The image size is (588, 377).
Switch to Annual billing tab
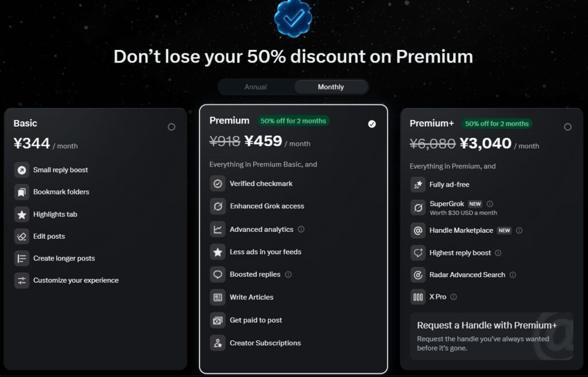(x=256, y=87)
